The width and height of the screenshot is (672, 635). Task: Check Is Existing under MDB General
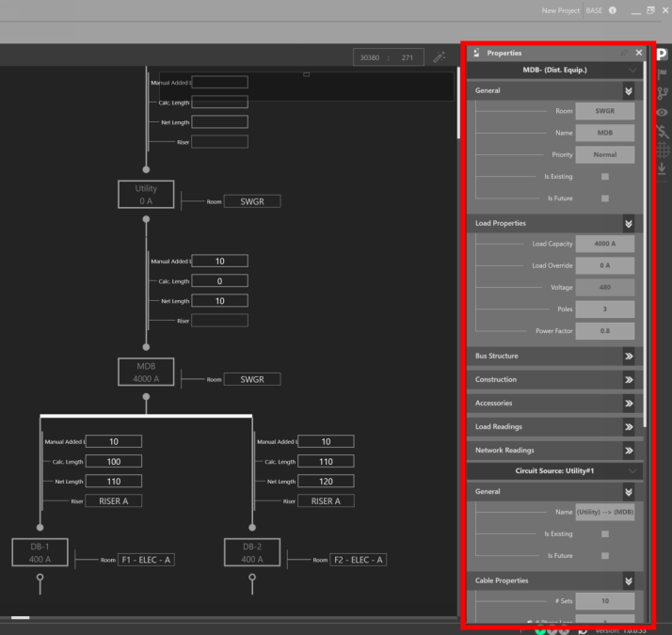coord(605,177)
